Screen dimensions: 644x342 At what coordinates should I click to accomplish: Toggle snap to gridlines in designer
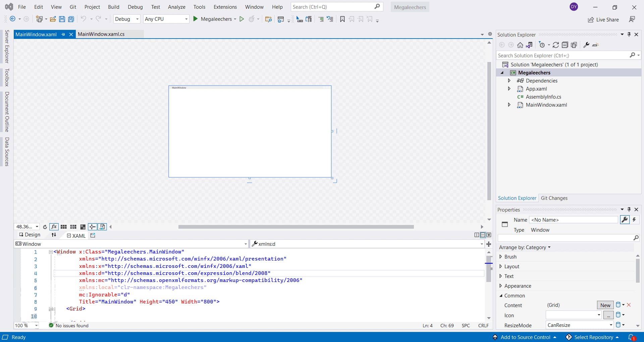[x=73, y=227]
